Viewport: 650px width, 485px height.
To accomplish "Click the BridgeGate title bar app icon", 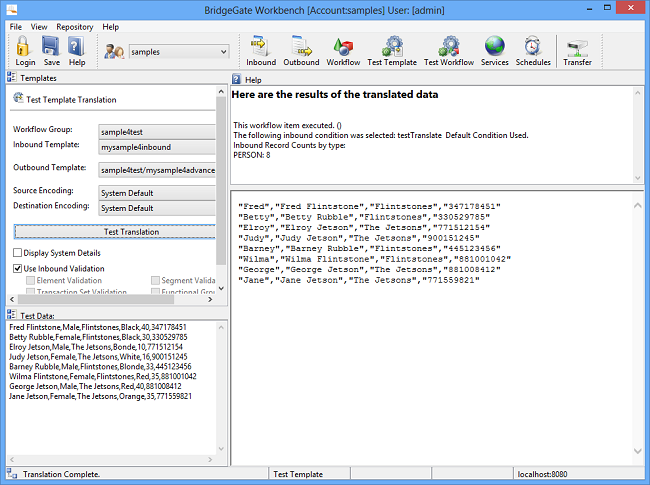I will (x=12, y=9).
